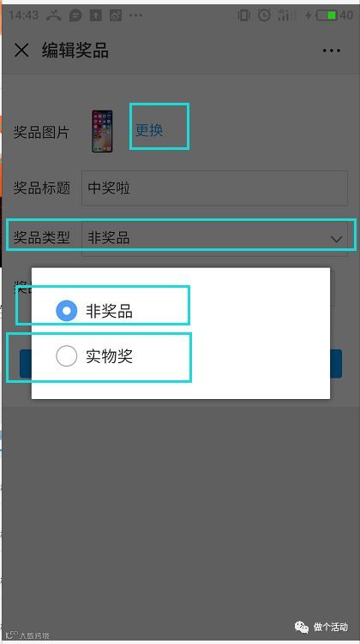This screenshot has width=360, height=644.
Task: Click the 实物奖 option label text
Action: pos(109,356)
